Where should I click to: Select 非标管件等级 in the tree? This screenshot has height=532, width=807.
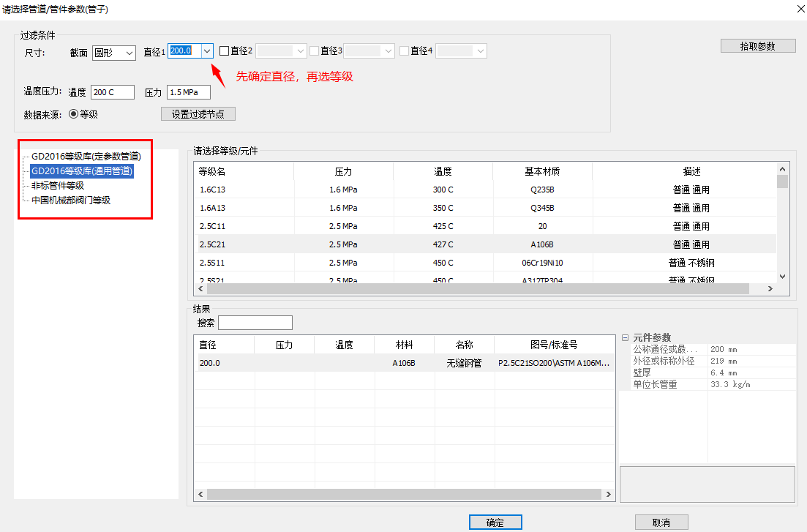(x=58, y=186)
